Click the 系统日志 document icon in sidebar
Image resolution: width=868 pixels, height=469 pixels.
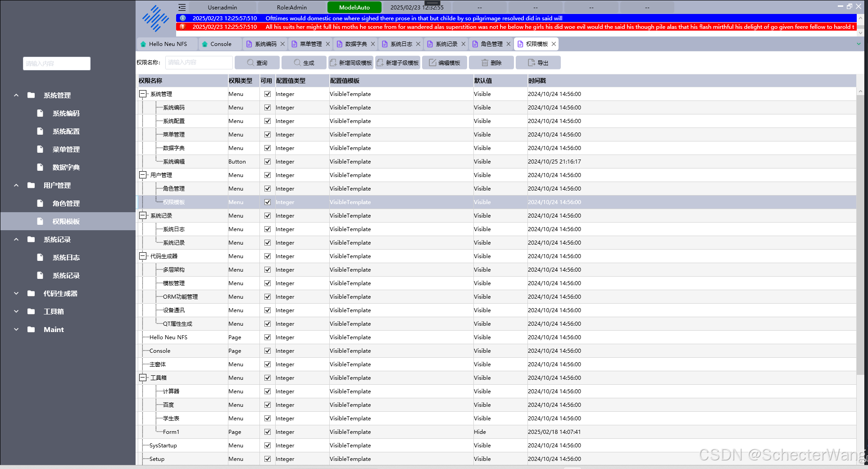click(40, 257)
